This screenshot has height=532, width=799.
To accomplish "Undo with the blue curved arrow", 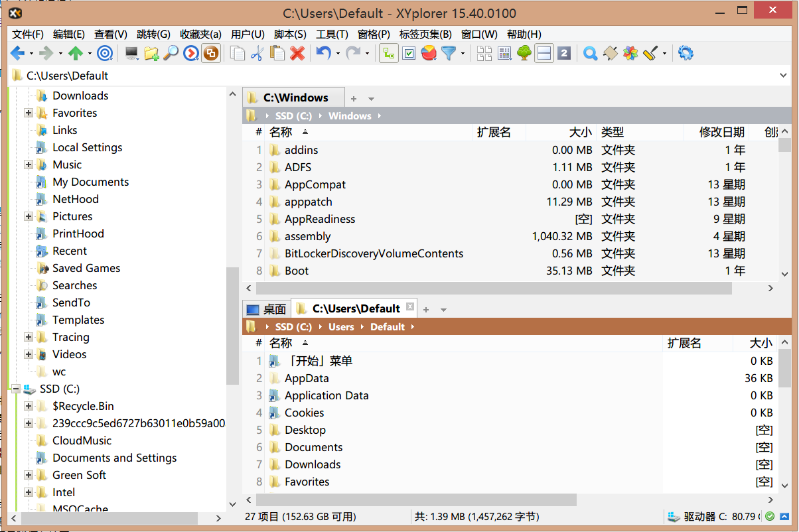I will (x=323, y=54).
